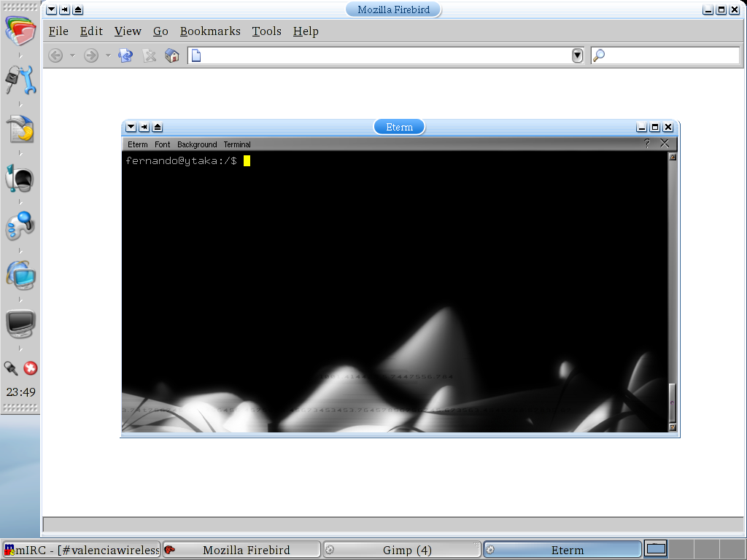Image resolution: width=747 pixels, height=560 pixels.
Task: Open the View menu in Firebird
Action: [x=128, y=31]
